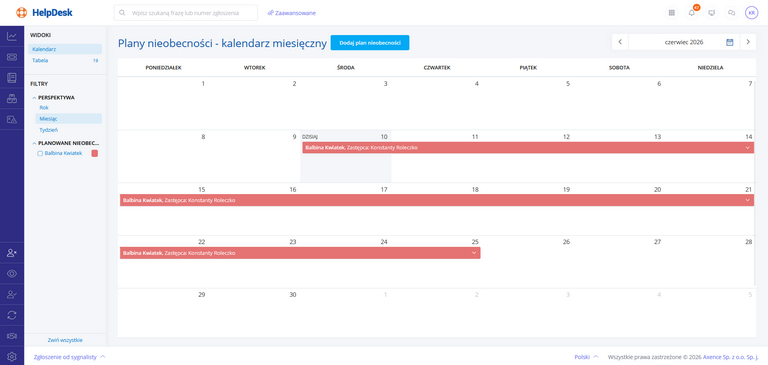Image resolution: width=768 pixels, height=365 pixels.
Task: Open Balbina Kwiatek absence bar starting on 10
Action: pos(528,147)
